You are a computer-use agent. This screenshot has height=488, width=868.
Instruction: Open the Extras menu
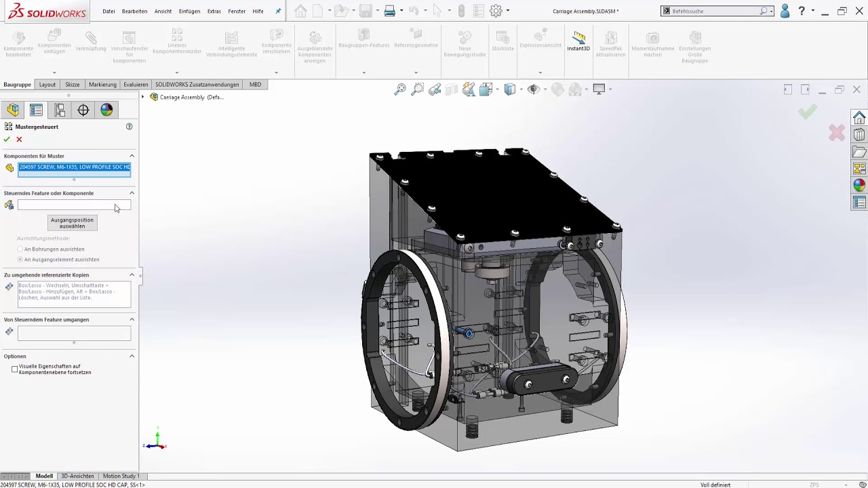[x=214, y=12]
